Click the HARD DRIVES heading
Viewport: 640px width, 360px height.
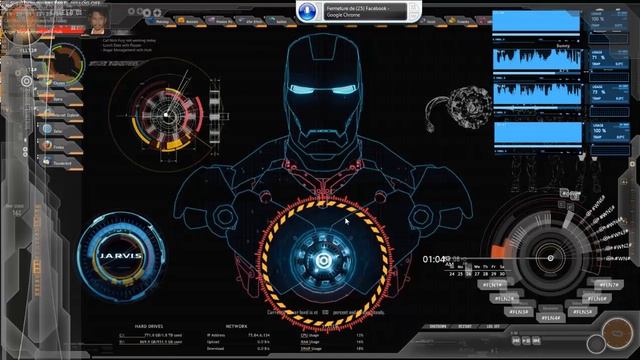[149, 327]
